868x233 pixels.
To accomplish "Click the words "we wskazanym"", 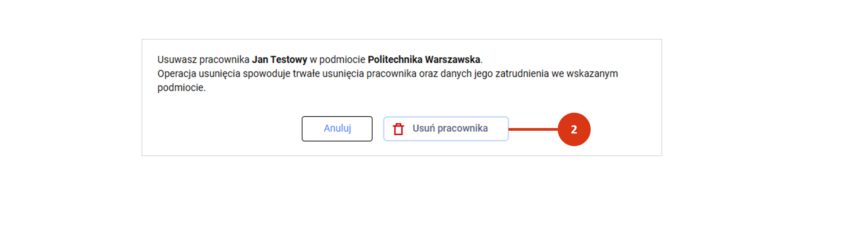I will 584,74.
